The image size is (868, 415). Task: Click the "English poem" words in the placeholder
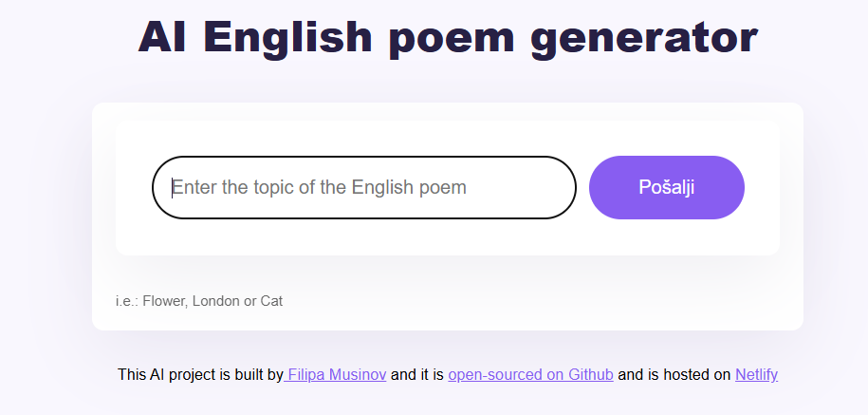(409, 187)
